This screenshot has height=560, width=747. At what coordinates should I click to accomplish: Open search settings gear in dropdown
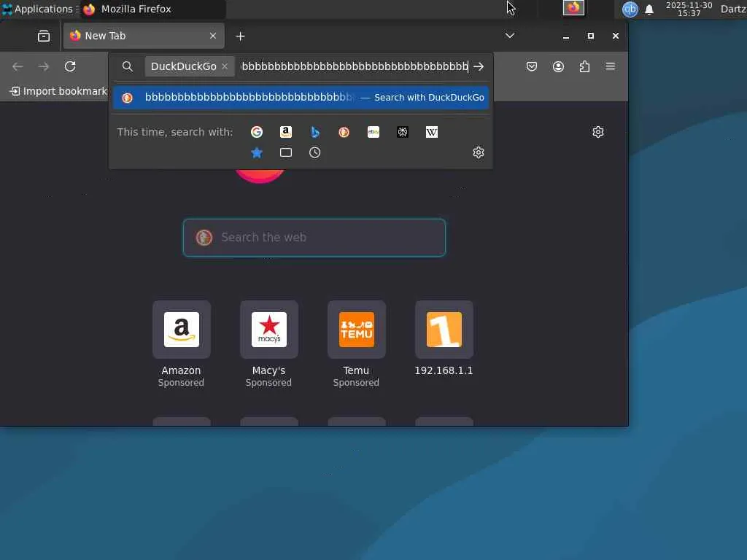(479, 152)
